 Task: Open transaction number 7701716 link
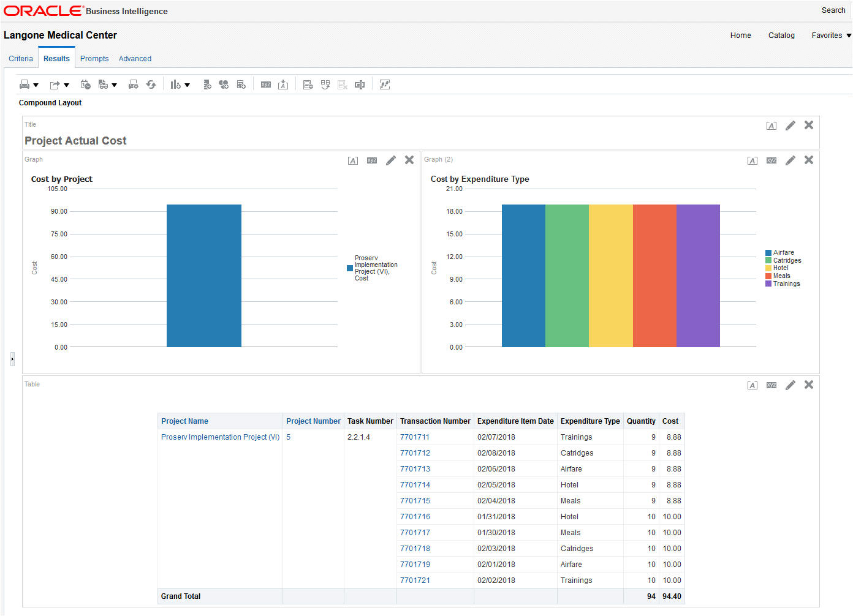pos(415,517)
